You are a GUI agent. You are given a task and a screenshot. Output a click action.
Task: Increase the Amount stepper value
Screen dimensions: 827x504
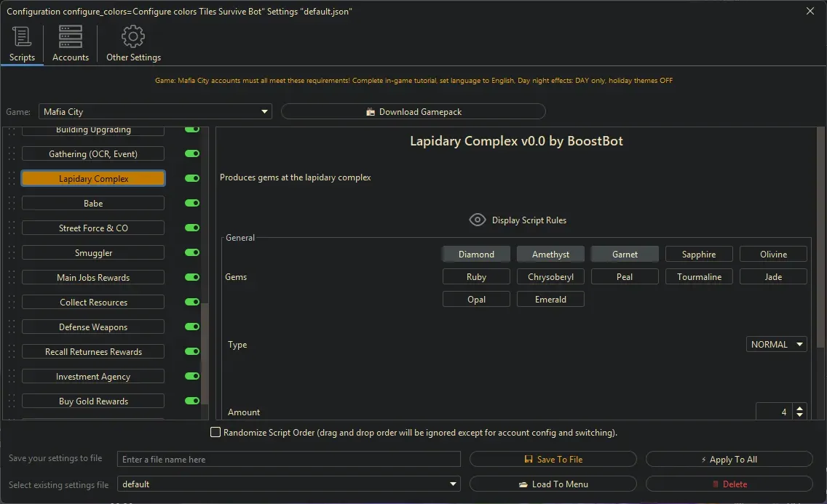[800, 409]
